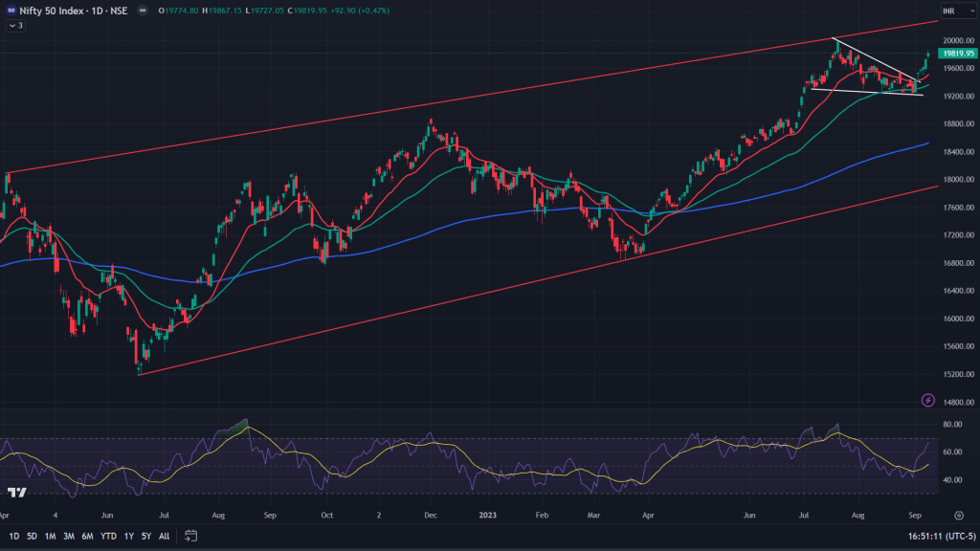Click the round market status icon beside NSE
The image size is (980, 551).
(140, 11)
